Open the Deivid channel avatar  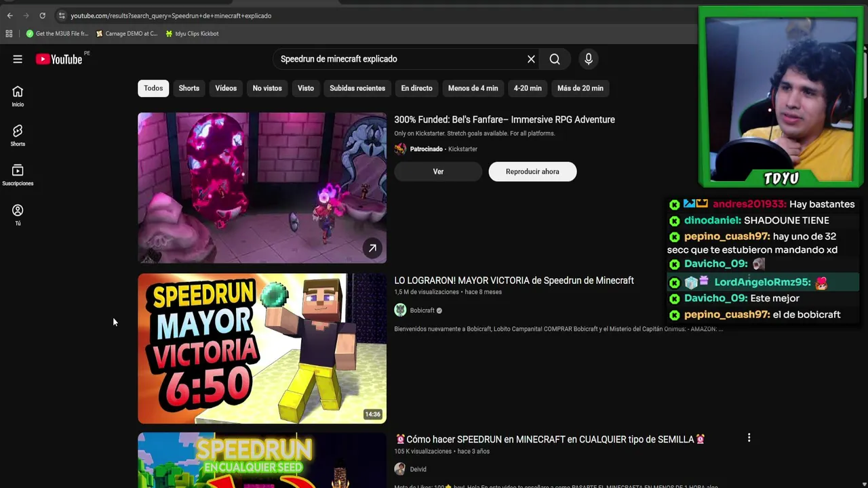(400, 469)
